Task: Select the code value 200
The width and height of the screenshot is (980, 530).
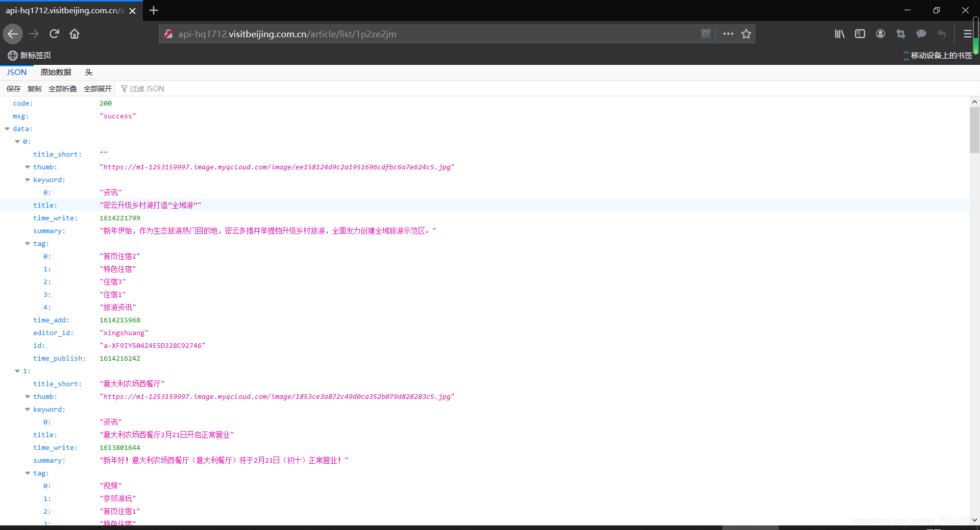Action: (106, 104)
